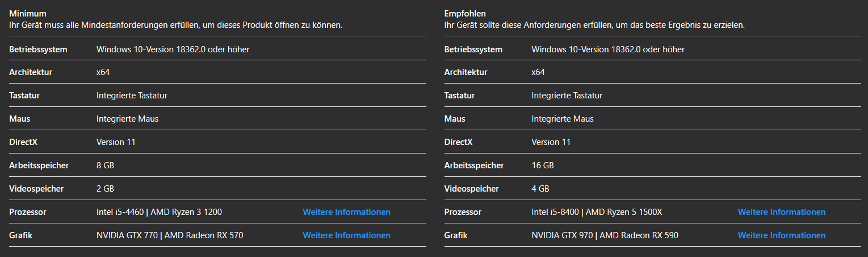This screenshot has width=868, height=257.
Task: Click the 4 GB Videospeicher value
Action: point(540,189)
